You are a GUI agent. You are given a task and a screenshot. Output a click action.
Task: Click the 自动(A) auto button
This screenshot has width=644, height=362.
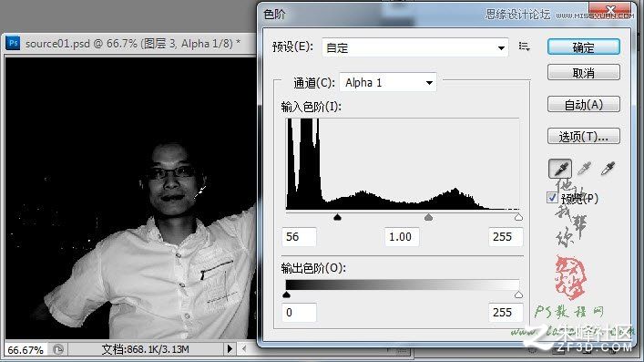click(x=584, y=105)
